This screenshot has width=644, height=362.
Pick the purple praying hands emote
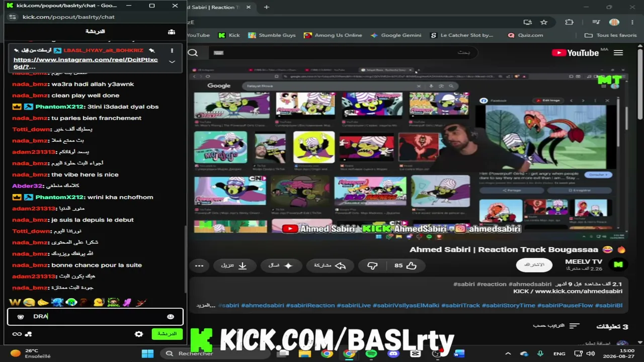[x=127, y=302]
